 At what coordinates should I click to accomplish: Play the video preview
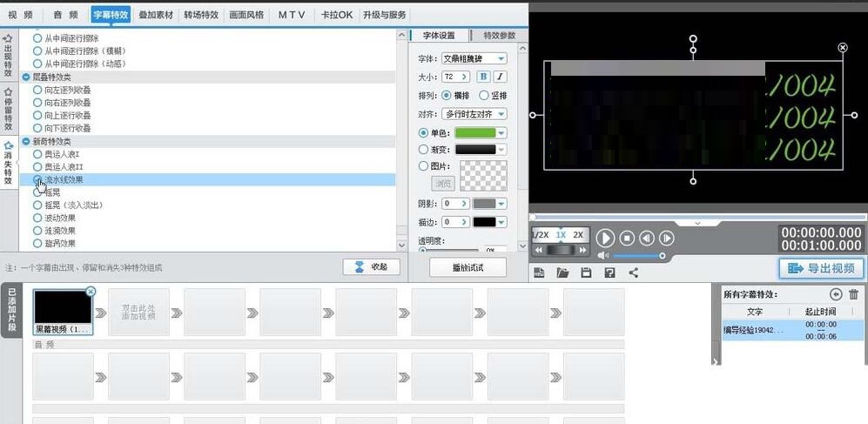point(605,238)
